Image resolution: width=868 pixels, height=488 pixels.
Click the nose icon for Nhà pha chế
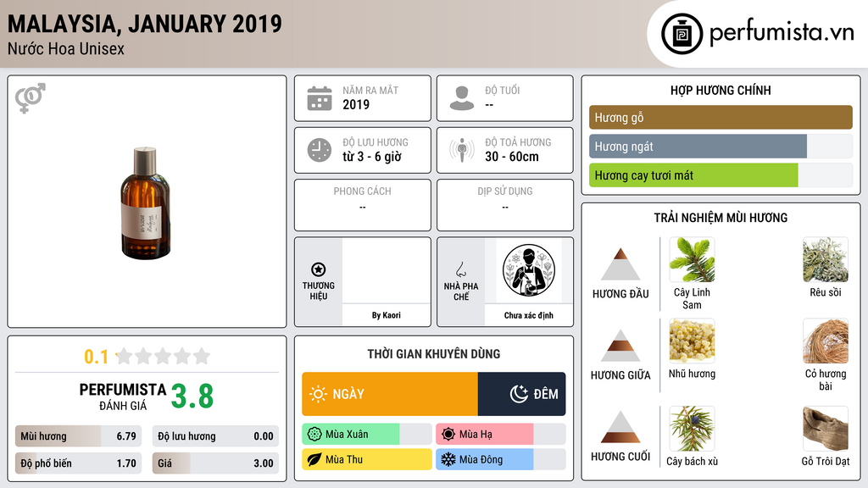pos(460,269)
